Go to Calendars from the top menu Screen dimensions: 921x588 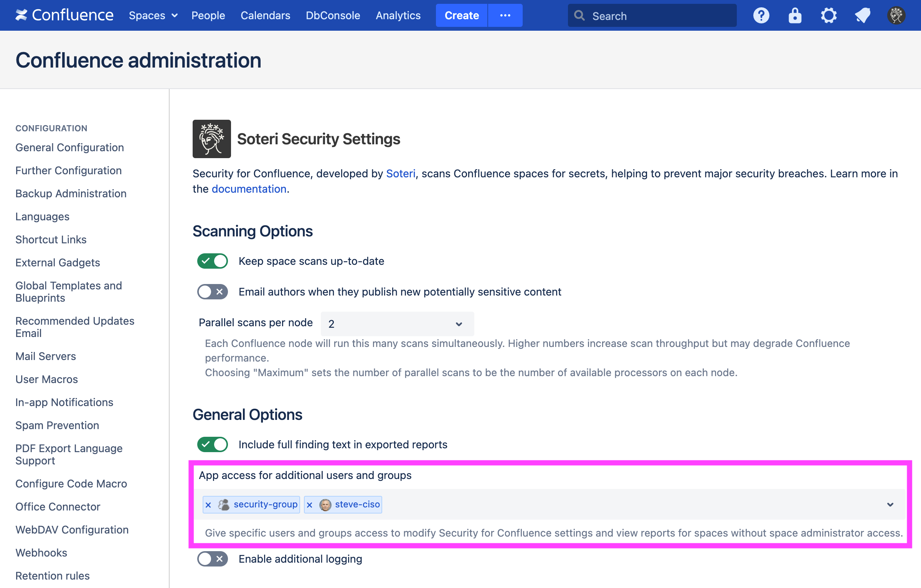(265, 15)
